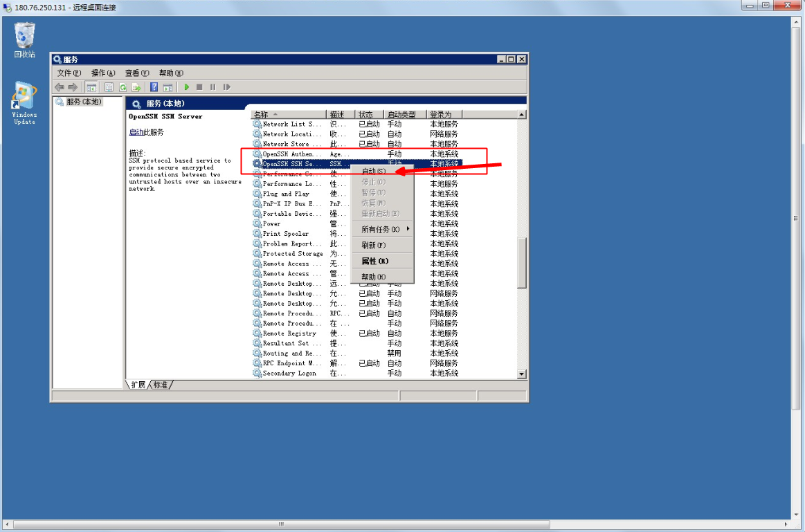The width and height of the screenshot is (805, 532).
Task: Click the services list scroll-down arrow
Action: click(522, 374)
